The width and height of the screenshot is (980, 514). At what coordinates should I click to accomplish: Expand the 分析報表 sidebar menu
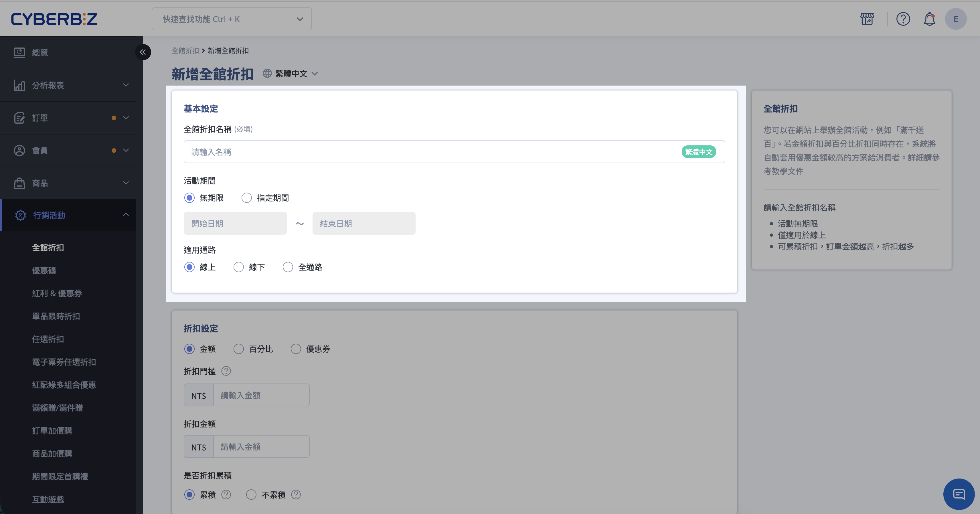coord(68,85)
